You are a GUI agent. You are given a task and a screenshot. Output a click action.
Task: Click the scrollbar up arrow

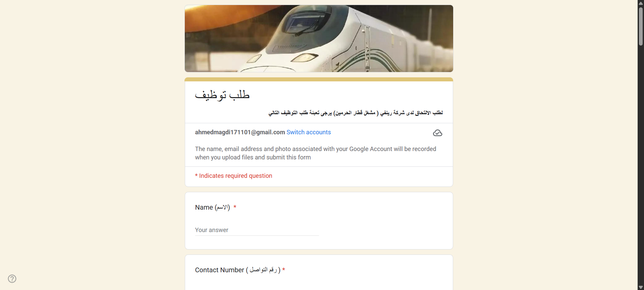[x=641, y=3]
